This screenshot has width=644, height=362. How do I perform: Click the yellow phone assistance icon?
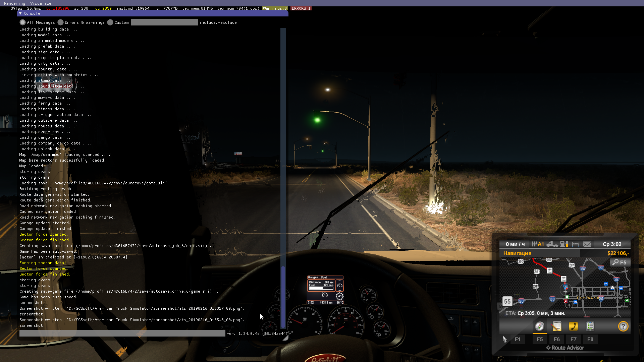tap(573, 326)
